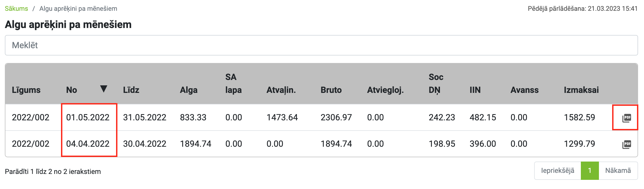Image resolution: width=644 pixels, height=189 pixels.
Task: Sort table by the Līdz column header
Action: [131, 90]
